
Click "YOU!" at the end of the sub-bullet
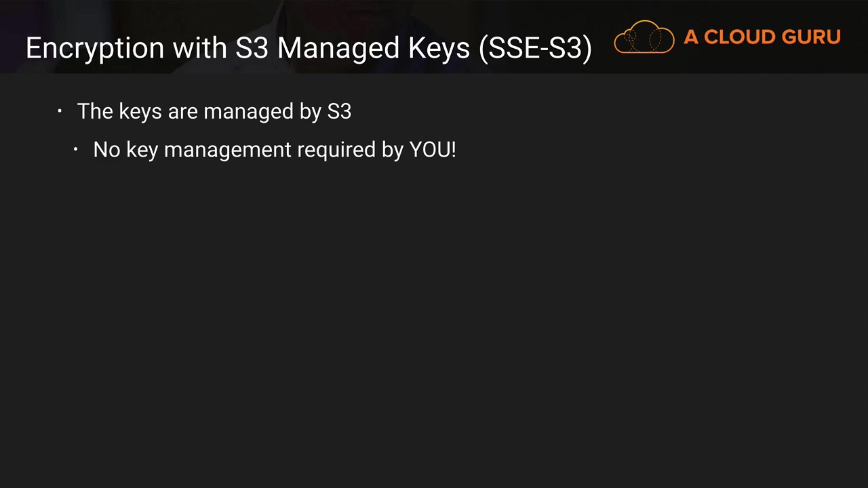[x=432, y=150]
